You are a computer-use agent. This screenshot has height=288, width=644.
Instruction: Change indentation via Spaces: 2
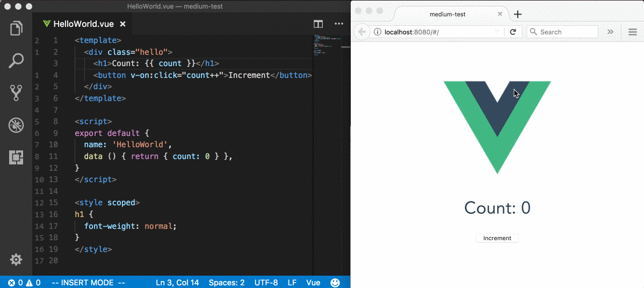[227, 283]
